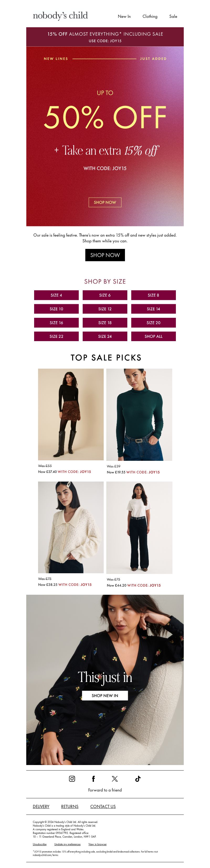Click the Unsubscribe link
The height and width of the screenshot is (868, 210).
tap(39, 844)
